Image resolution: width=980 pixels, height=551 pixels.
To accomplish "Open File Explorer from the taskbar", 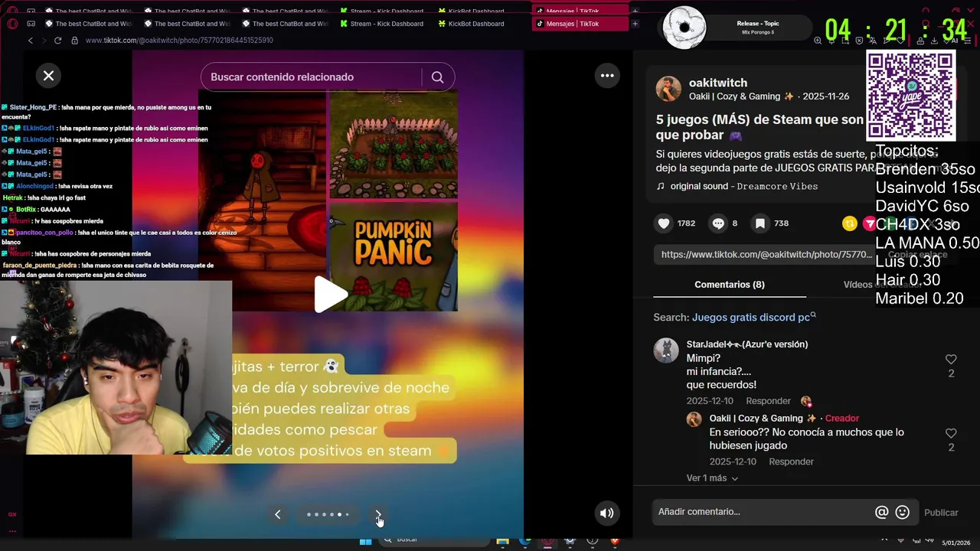I will tap(503, 541).
